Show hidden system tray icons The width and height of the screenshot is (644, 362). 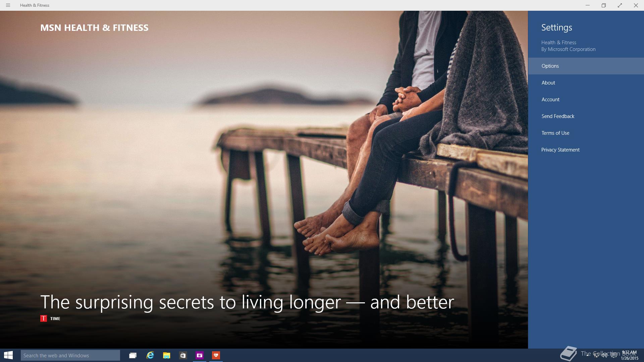coord(588,355)
